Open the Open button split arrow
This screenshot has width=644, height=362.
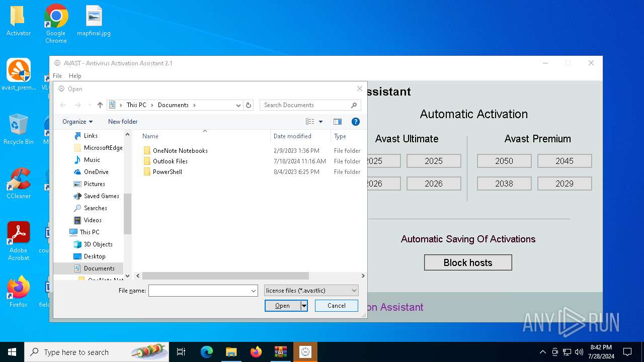tap(304, 306)
